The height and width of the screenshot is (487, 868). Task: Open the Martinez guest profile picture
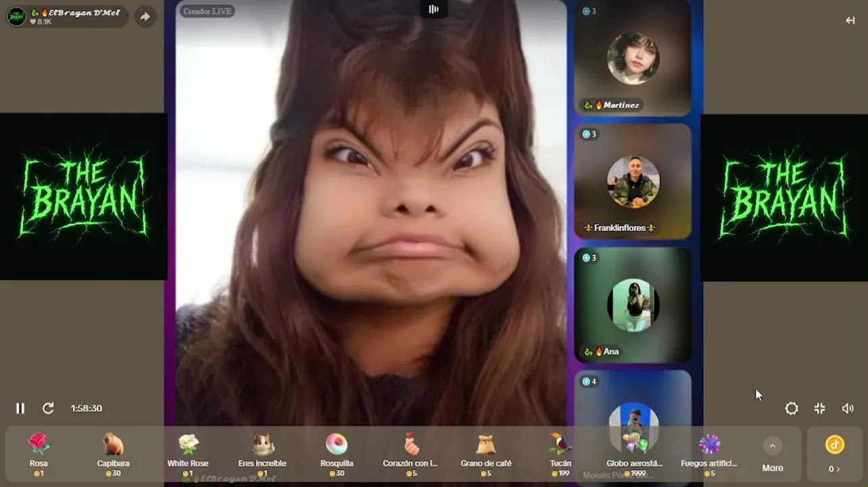tap(633, 58)
